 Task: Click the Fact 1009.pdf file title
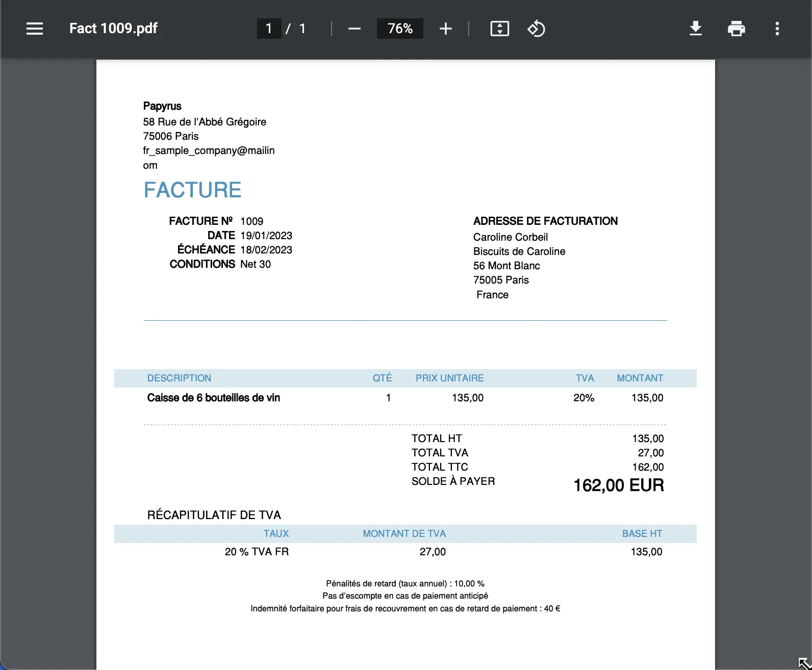tap(113, 28)
